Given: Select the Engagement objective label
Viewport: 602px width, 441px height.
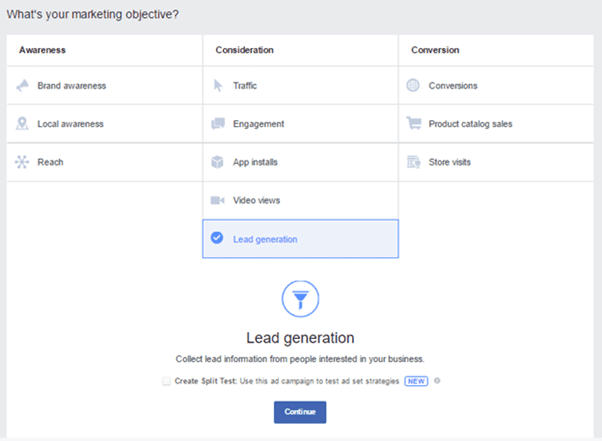Looking at the screenshot, I should click(258, 124).
